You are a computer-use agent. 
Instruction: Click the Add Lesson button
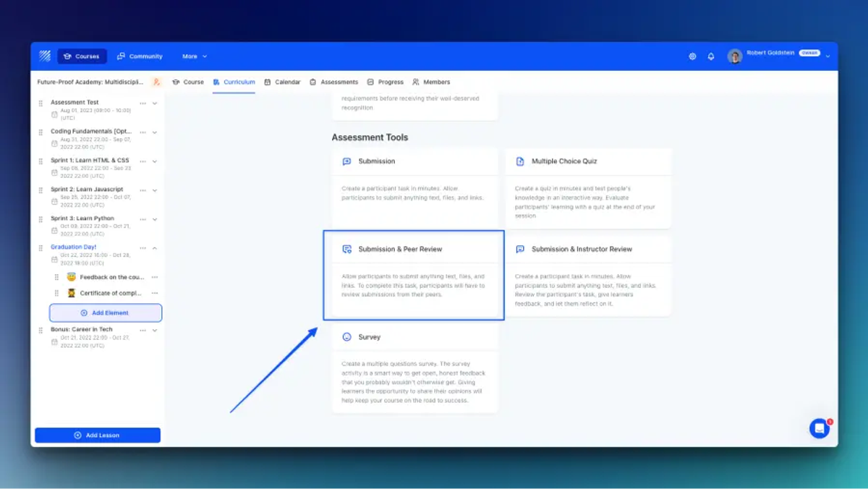[x=98, y=435]
